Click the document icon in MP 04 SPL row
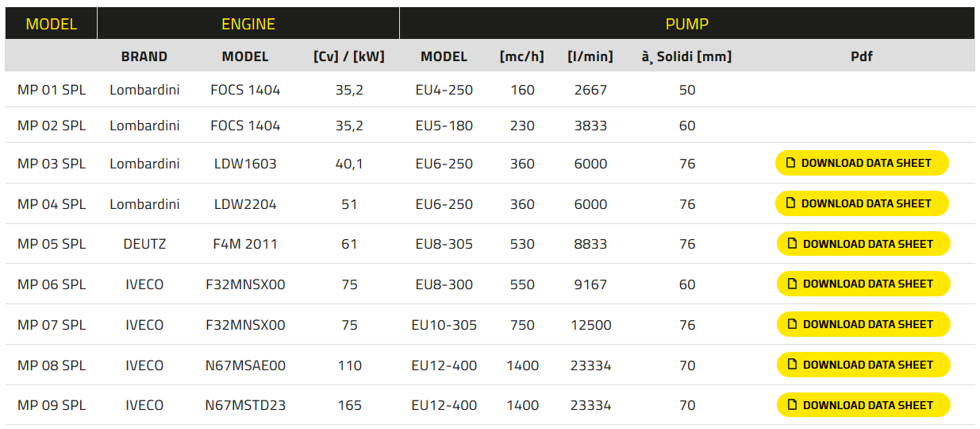The height and width of the screenshot is (429, 980). pyautogui.click(x=790, y=203)
